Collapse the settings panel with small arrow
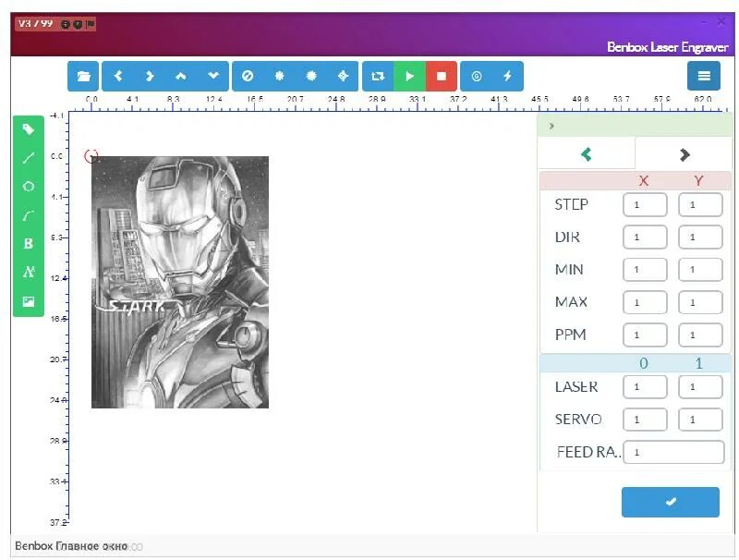This screenshot has height=560, width=739. (551, 126)
